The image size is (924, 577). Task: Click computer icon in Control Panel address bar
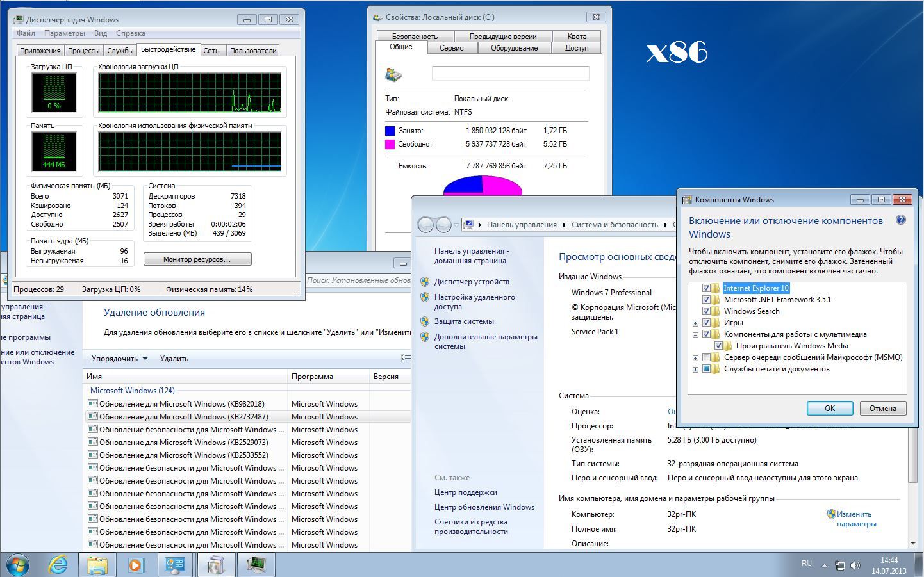coord(468,225)
